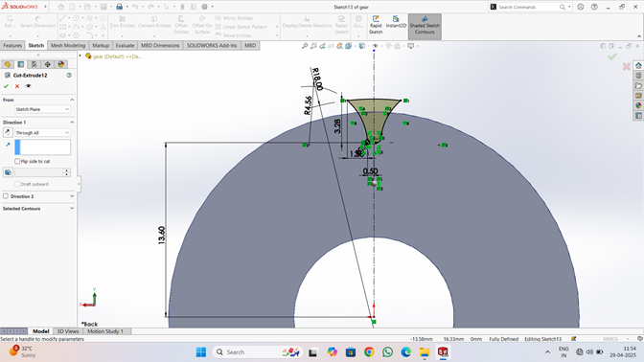Click the Windows Start button
Viewport: 644px width, 362px height.
point(201,352)
